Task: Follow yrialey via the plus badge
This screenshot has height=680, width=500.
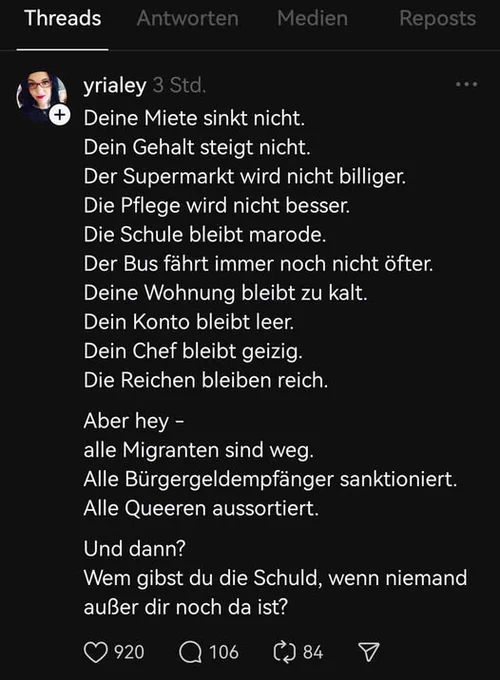Action: coord(59,115)
